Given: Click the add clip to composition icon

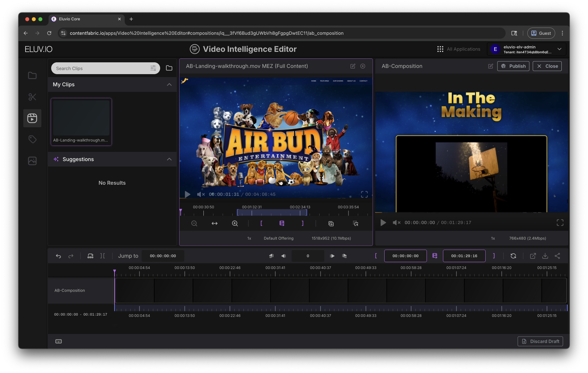Looking at the screenshot, I should point(331,223).
